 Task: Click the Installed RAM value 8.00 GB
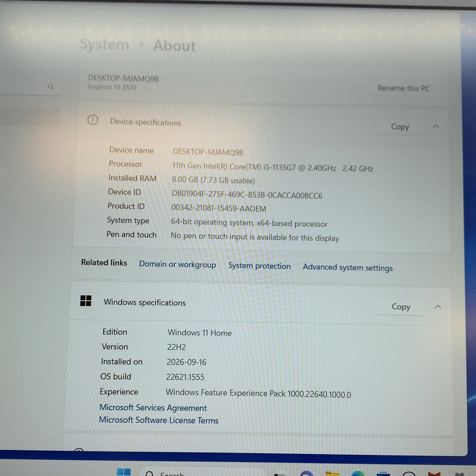point(213,180)
